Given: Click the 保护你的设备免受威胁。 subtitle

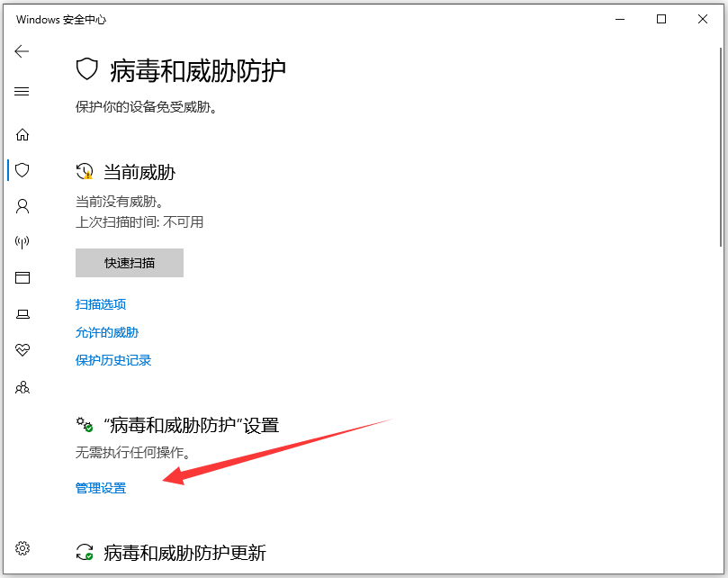Looking at the screenshot, I should (147, 107).
